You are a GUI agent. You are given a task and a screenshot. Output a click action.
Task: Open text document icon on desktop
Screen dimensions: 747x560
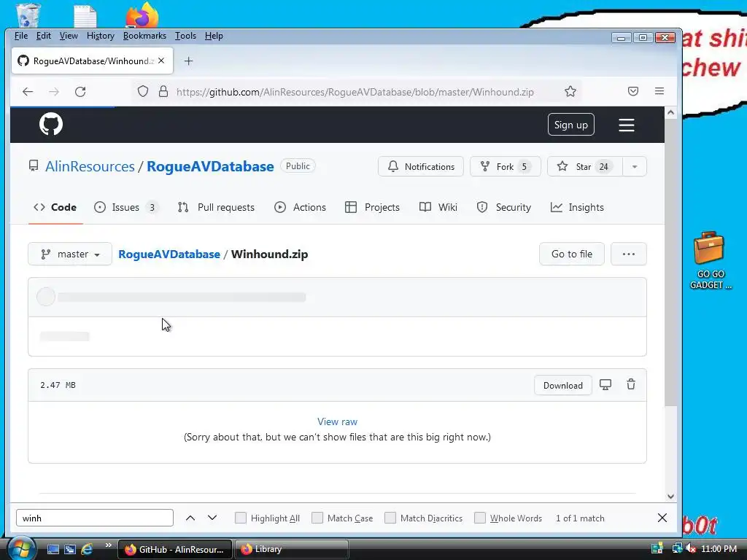[85, 16]
